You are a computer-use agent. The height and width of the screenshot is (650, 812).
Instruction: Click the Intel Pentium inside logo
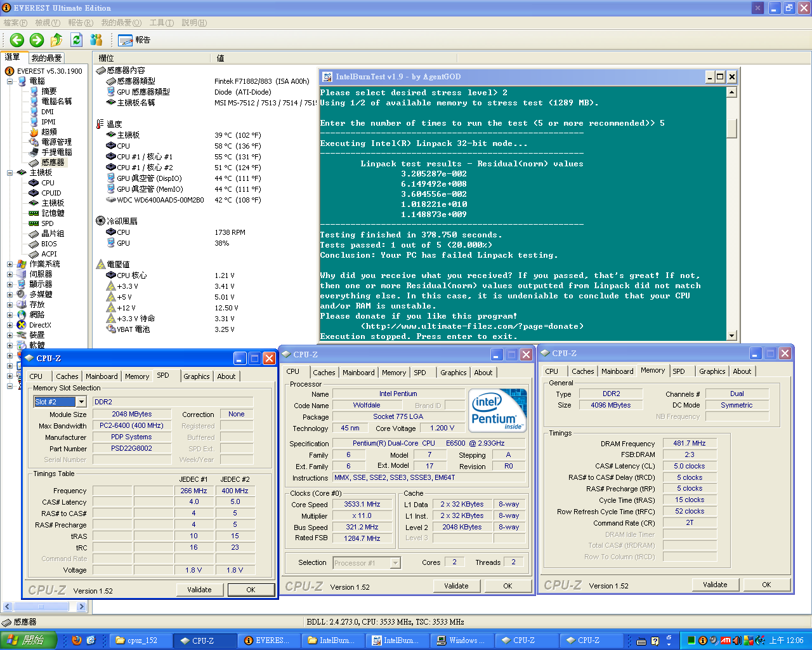[x=498, y=410]
